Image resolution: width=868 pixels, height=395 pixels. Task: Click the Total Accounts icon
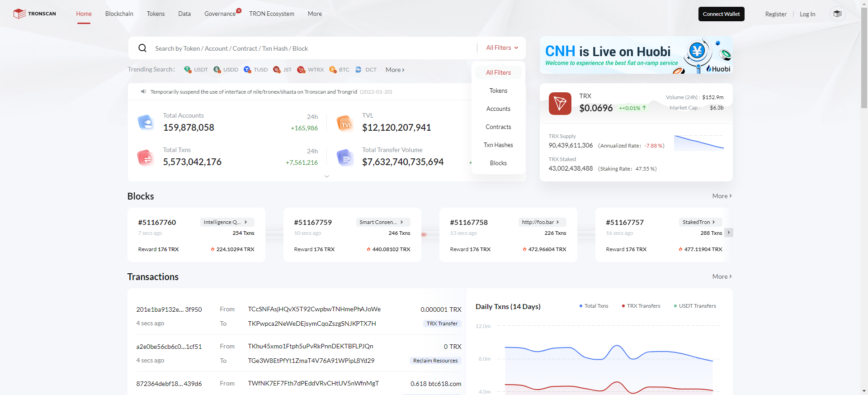pos(146,122)
